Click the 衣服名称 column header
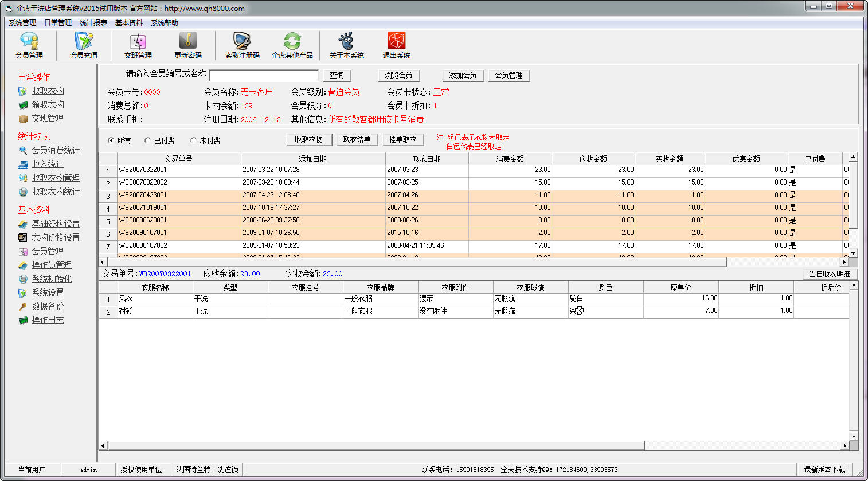Image resolution: width=868 pixels, height=481 pixels. [155, 287]
